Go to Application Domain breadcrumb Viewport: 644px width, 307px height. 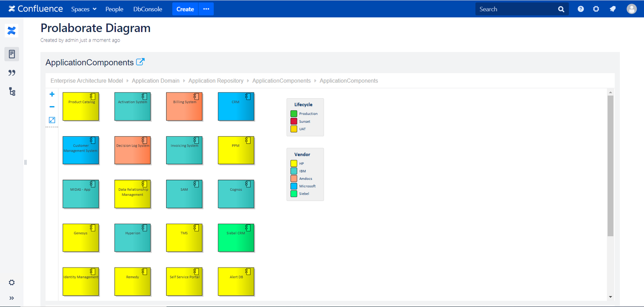[156, 81]
